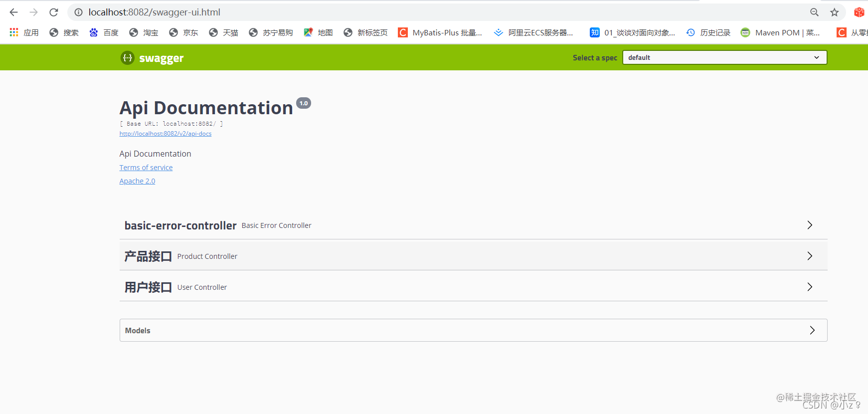The width and height of the screenshot is (868, 414).
Task: Open the 苏宁易购 bookmark
Action: pos(271,32)
